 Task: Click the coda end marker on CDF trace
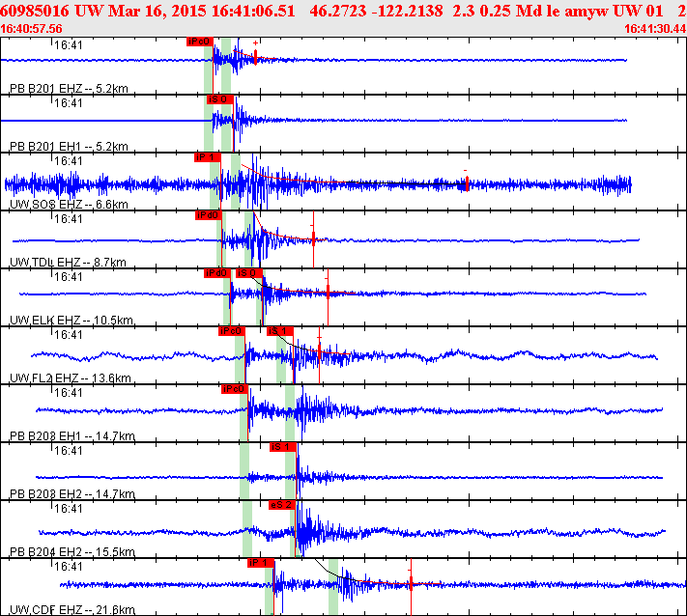(x=411, y=582)
